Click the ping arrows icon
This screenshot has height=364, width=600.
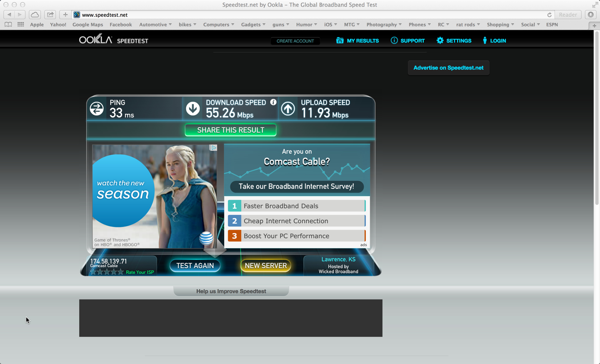tap(97, 109)
